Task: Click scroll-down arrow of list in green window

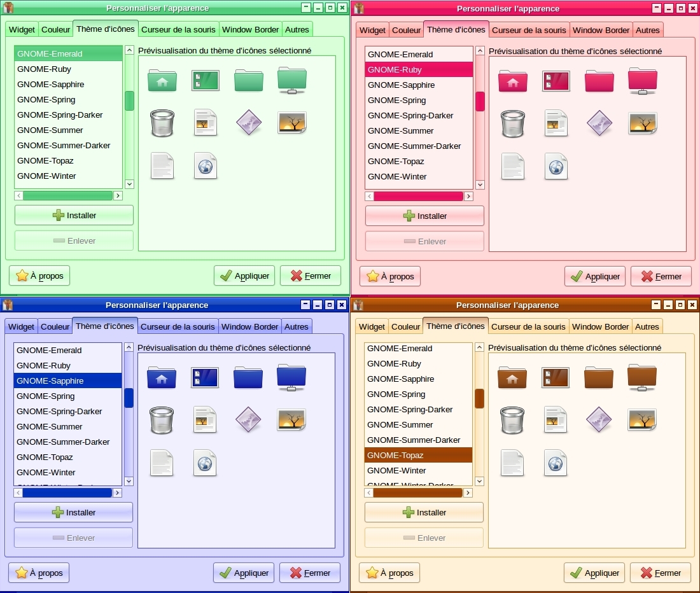Action: 129,184
